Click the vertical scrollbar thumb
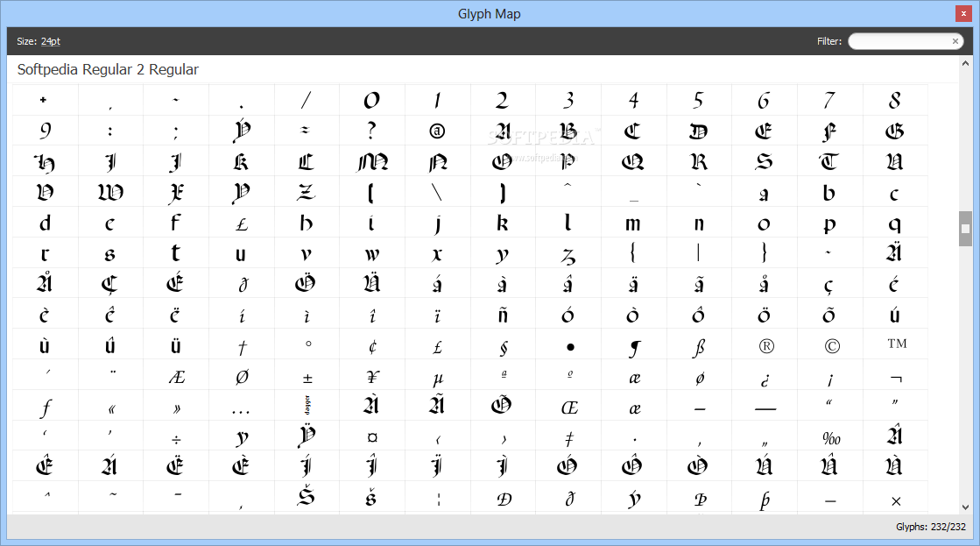 coord(966,229)
